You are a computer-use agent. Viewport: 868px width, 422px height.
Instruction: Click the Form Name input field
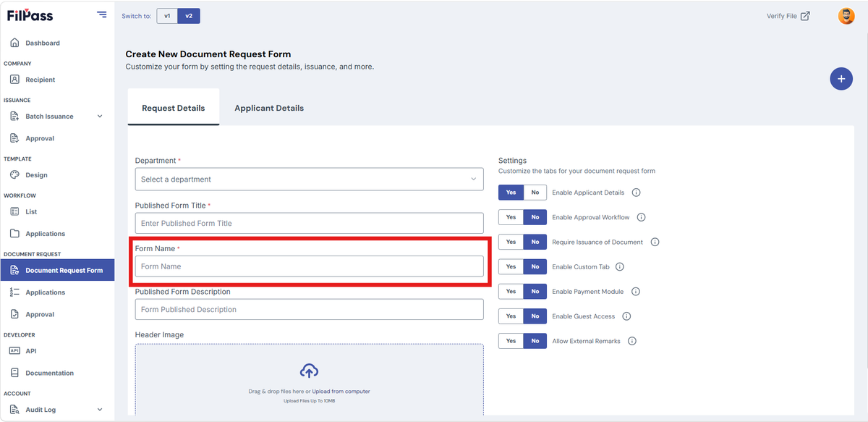point(309,266)
